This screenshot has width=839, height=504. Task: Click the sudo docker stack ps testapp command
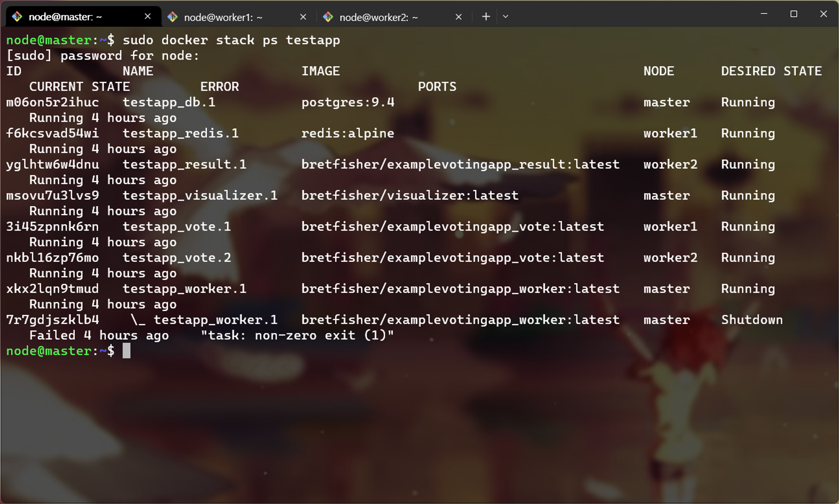click(231, 40)
